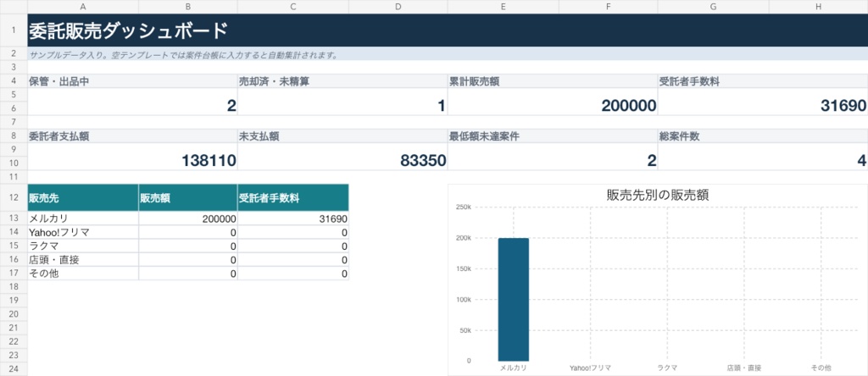Click the 50k axis label on chart
The image size is (868, 376).
tap(464, 330)
